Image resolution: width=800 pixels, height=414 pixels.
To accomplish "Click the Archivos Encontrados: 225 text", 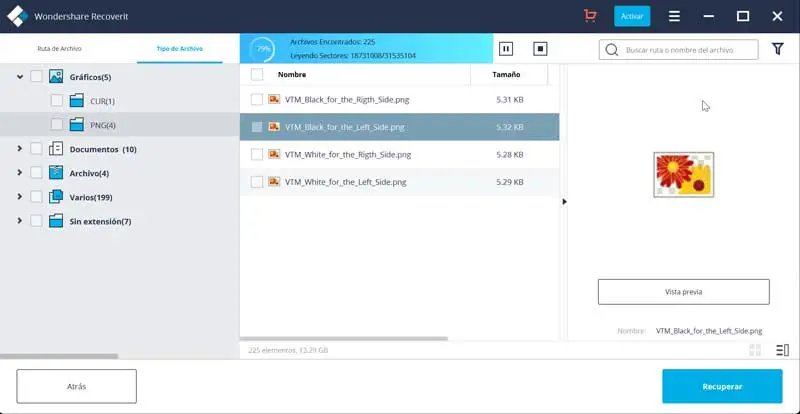I will [332, 42].
